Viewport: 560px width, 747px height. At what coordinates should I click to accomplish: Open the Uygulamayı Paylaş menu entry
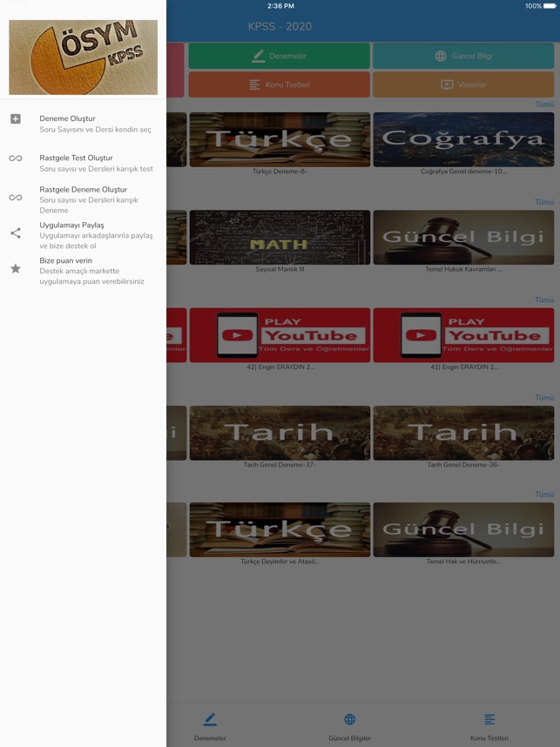(83, 235)
